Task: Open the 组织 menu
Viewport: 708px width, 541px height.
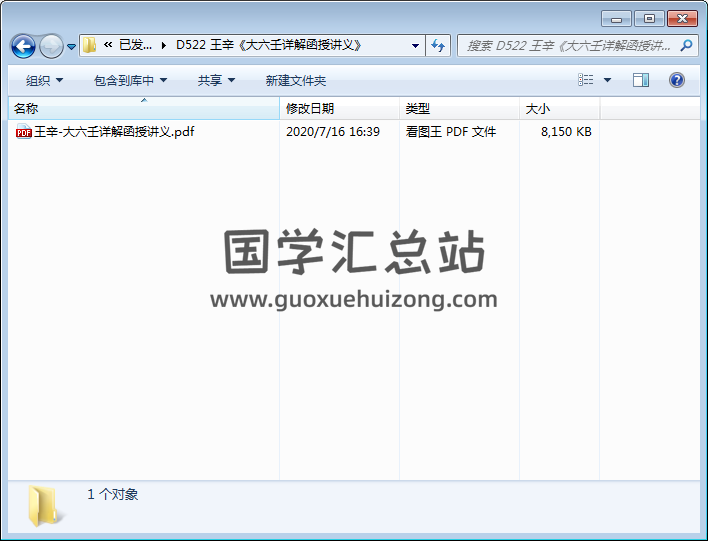Action: coord(44,80)
